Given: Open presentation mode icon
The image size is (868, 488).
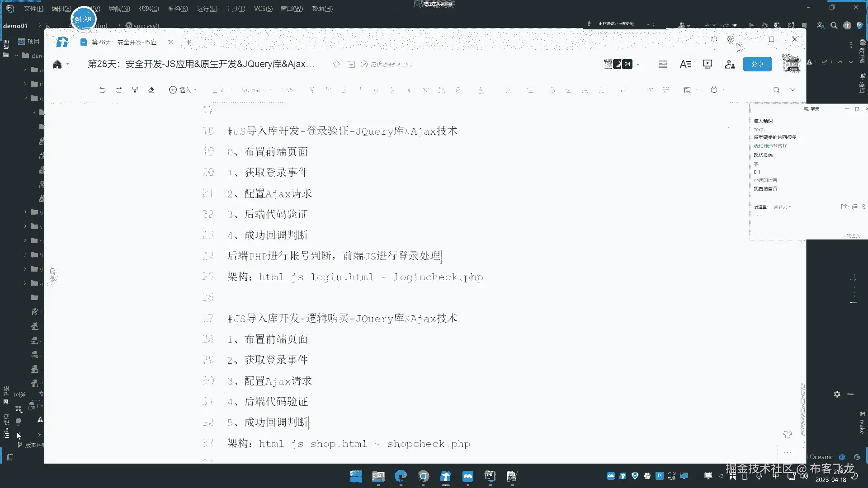Looking at the screenshot, I should [x=708, y=64].
